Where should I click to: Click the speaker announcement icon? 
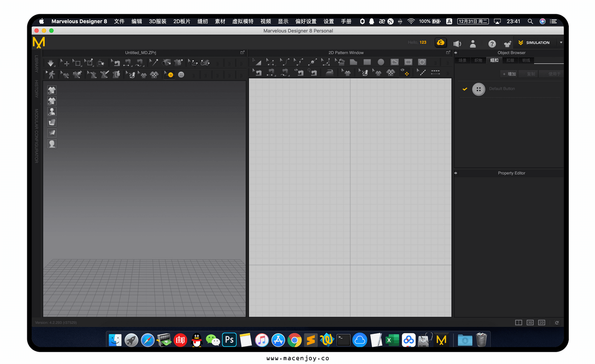(x=457, y=44)
